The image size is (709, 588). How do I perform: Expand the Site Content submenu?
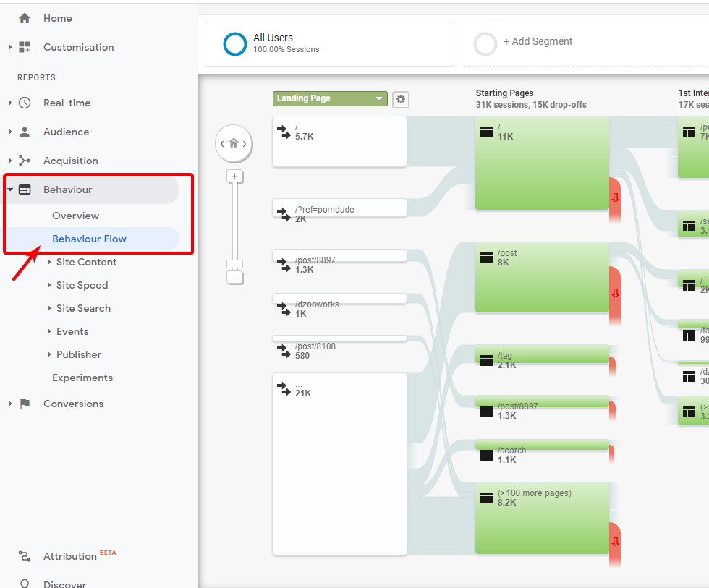tap(86, 262)
